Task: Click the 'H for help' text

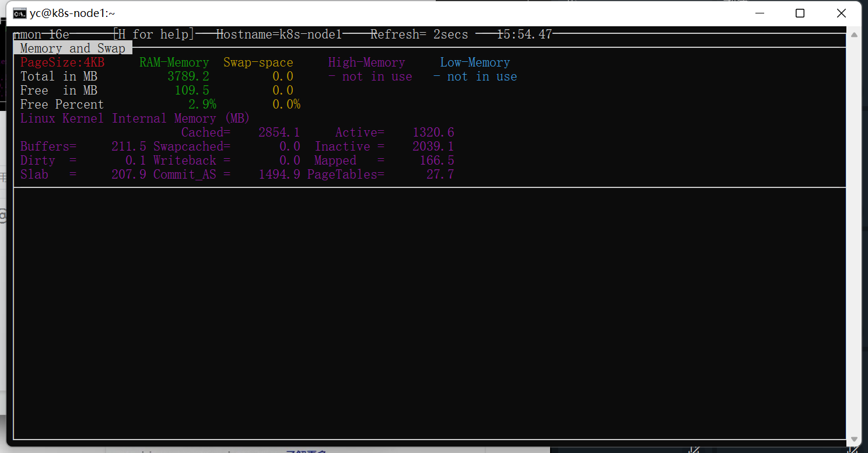Action: pyautogui.click(x=153, y=34)
